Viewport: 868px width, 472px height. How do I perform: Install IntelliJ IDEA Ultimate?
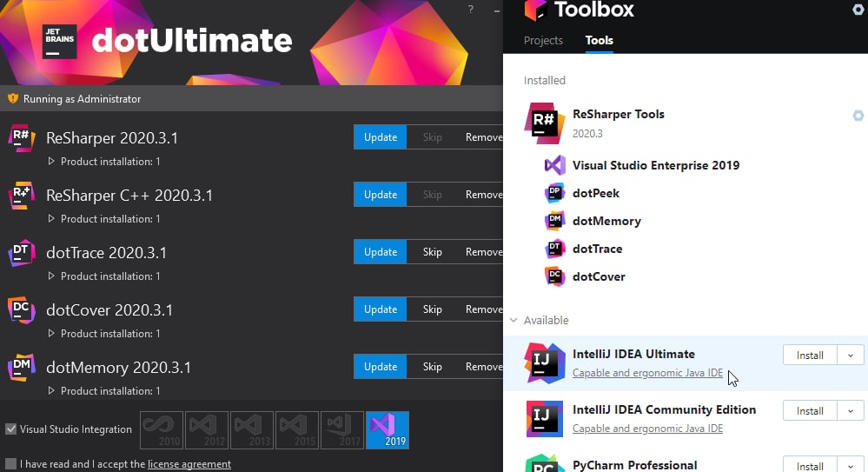coord(810,356)
